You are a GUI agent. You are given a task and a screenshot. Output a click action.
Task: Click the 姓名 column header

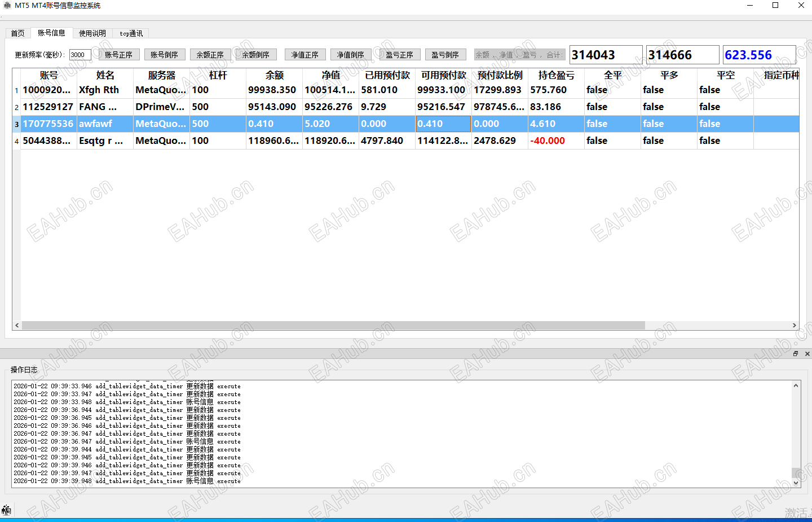[105, 75]
